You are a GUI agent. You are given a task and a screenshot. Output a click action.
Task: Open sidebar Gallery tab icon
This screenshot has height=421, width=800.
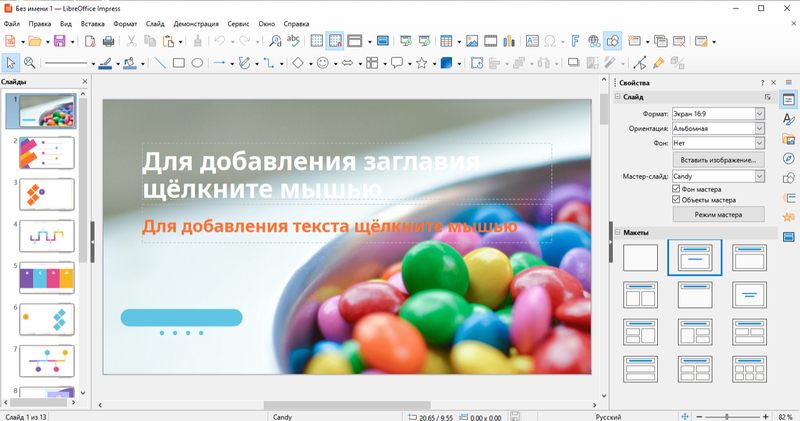pos(789,139)
